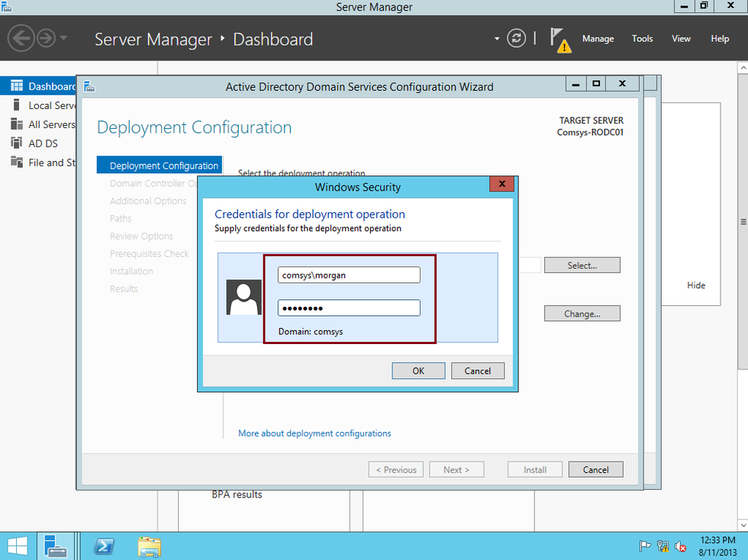Close the Windows Security dialog
This screenshot has height=560, width=748.
point(502,184)
